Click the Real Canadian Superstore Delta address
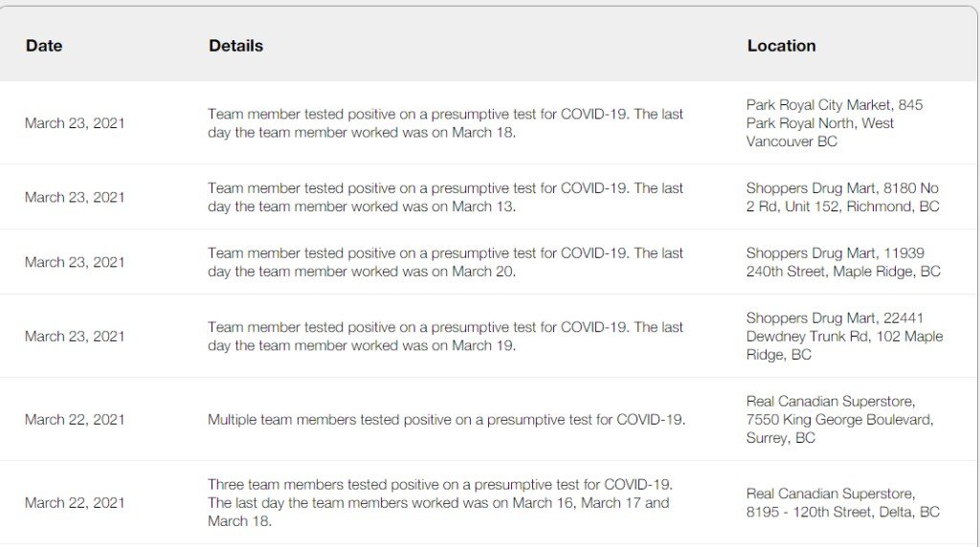Viewport: 980px width, 547px height. point(842,503)
